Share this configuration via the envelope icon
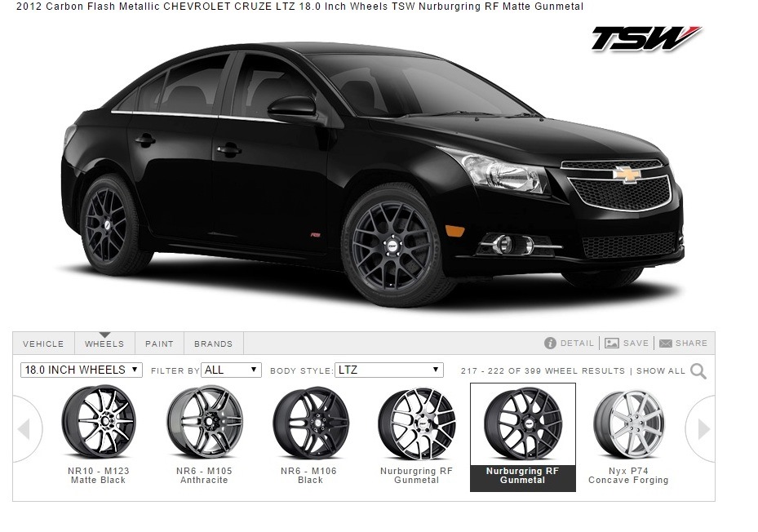Image resolution: width=758 pixels, height=532 pixels. [683, 343]
